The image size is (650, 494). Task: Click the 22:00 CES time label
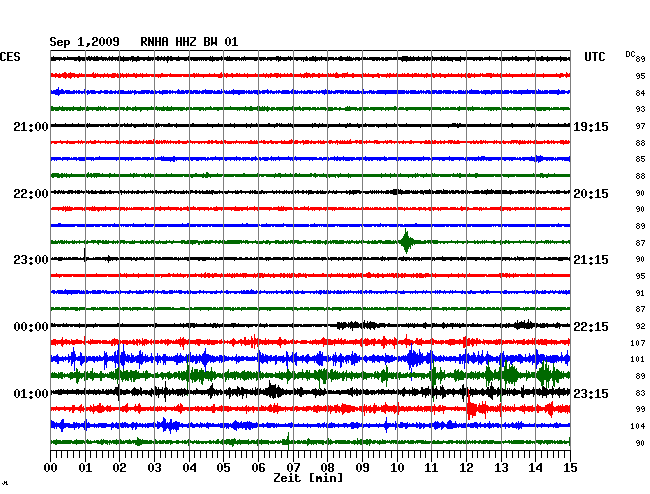pos(31,193)
